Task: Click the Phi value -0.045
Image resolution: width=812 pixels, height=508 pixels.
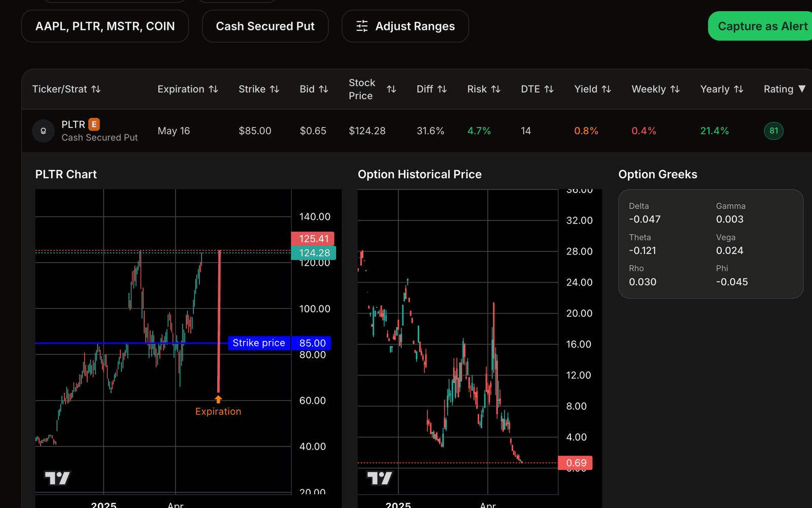Action: tap(732, 282)
